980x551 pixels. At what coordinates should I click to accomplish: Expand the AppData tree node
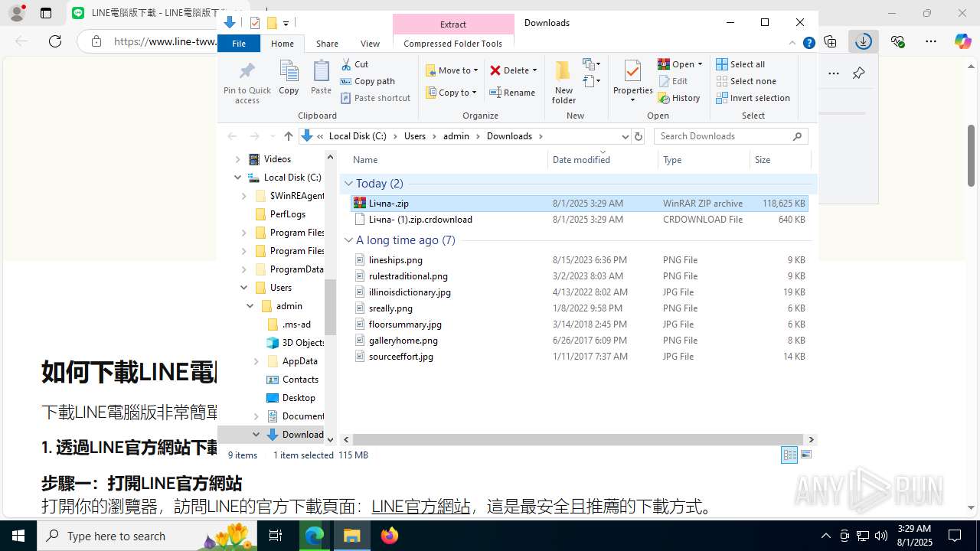[256, 361]
